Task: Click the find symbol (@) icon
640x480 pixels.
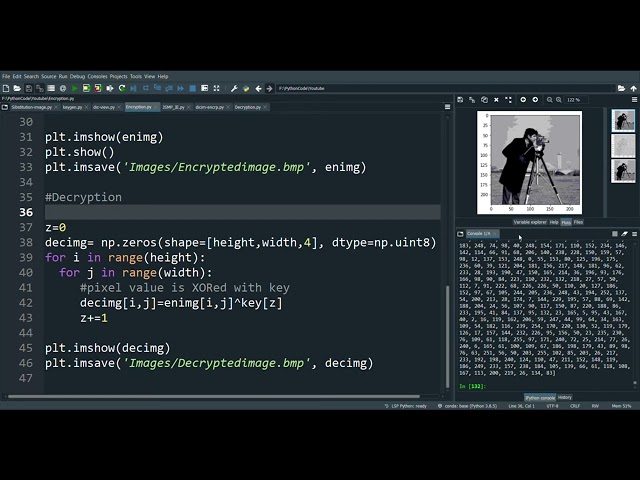Action: pos(62,88)
